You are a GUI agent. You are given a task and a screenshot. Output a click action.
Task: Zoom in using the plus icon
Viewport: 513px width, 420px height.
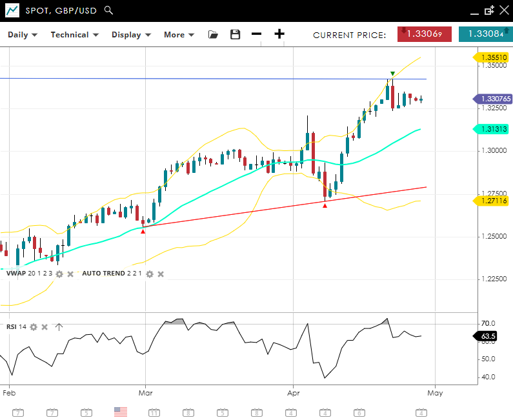coord(279,34)
